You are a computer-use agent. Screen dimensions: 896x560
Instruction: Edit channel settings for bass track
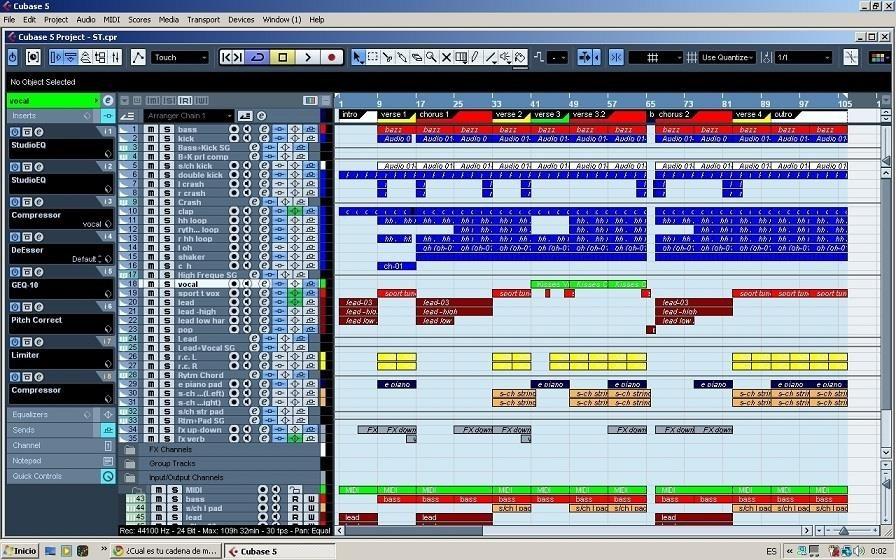pos(264,129)
